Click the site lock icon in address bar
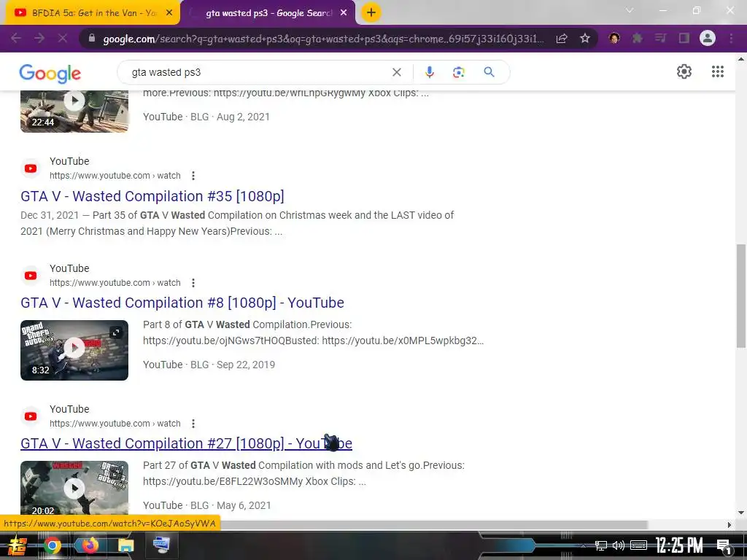Viewport: 747px width, 560px height. tap(92, 39)
